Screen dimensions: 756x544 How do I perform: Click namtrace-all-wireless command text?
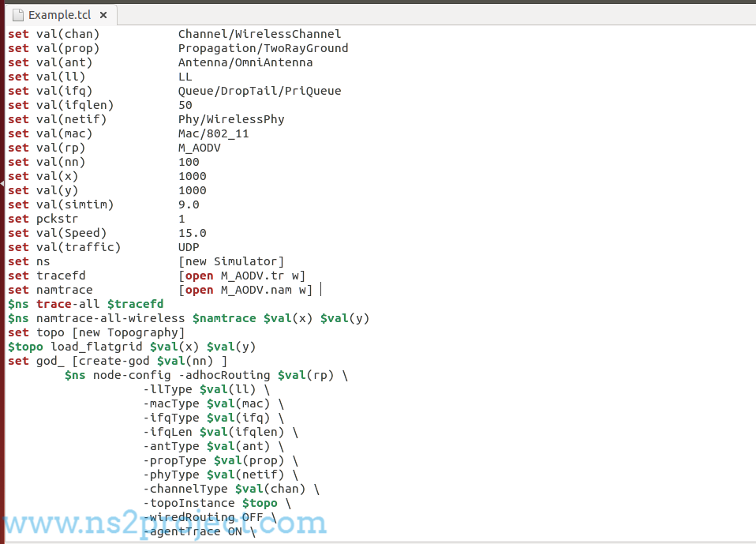click(x=110, y=318)
